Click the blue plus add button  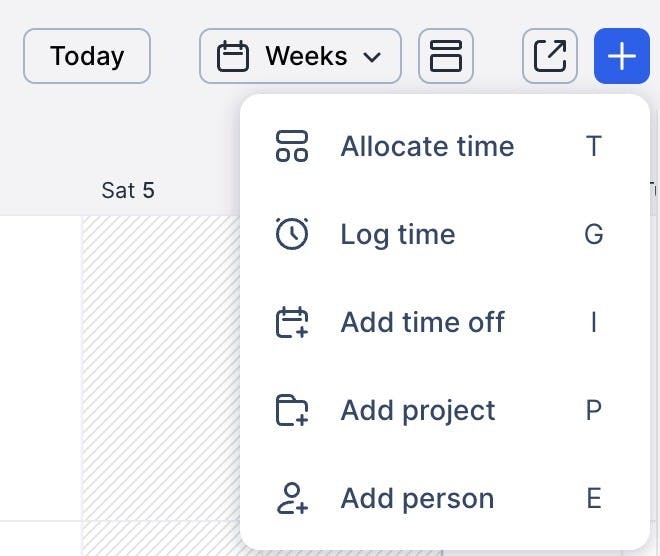click(x=622, y=56)
